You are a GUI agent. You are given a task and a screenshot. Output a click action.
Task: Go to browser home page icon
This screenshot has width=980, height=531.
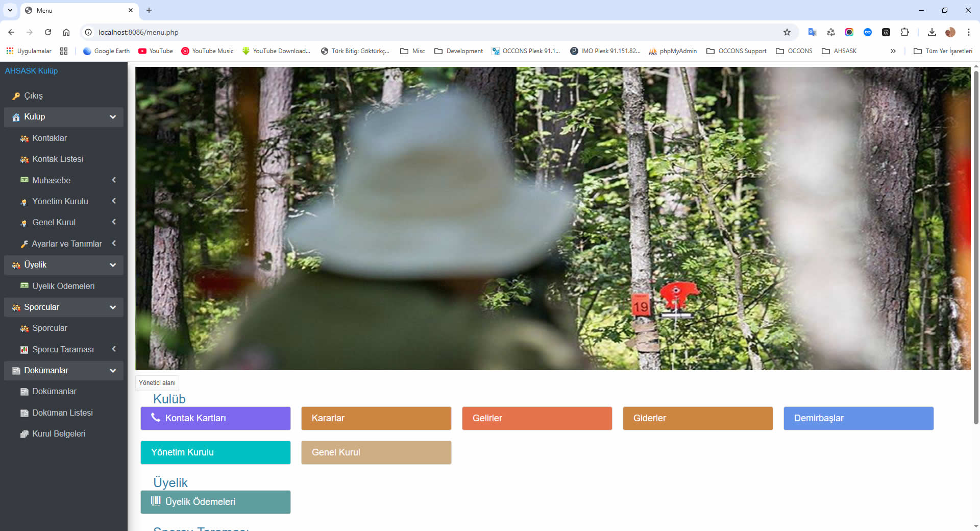point(66,32)
